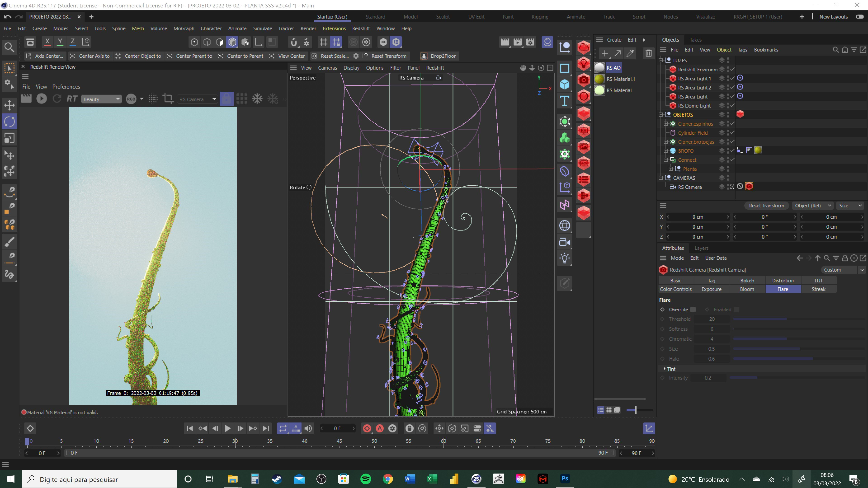Viewport: 868px width, 488px height.
Task: Expand the Tint section
Action: point(665,369)
